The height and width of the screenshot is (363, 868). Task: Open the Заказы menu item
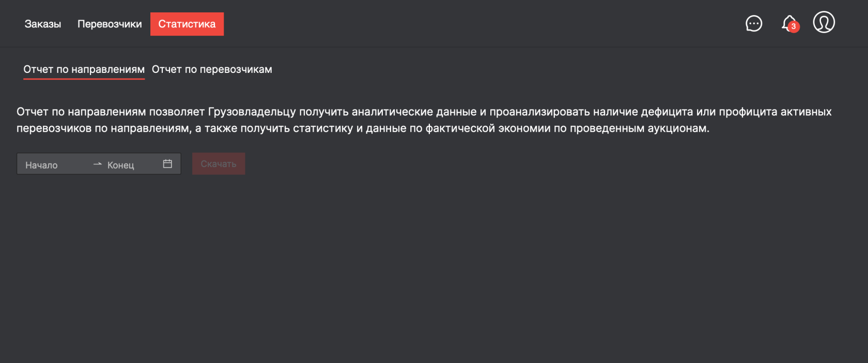pyautogui.click(x=43, y=24)
